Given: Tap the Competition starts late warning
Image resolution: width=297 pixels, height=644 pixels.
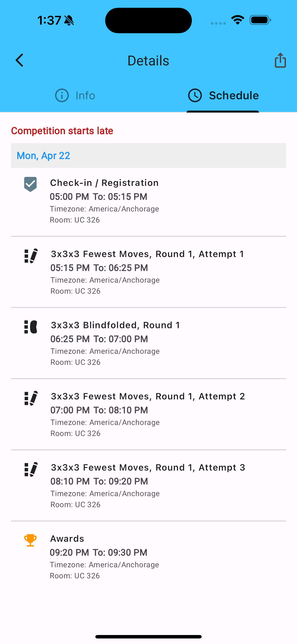Looking at the screenshot, I should pos(62,131).
